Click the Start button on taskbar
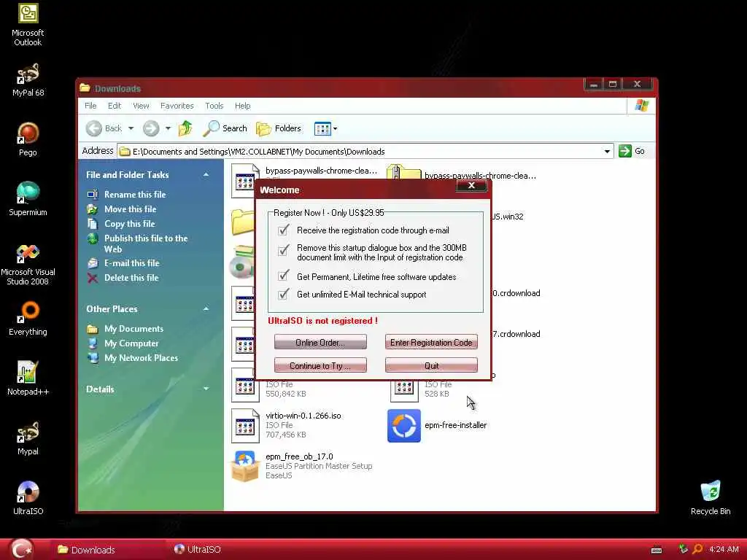 click(x=23, y=549)
